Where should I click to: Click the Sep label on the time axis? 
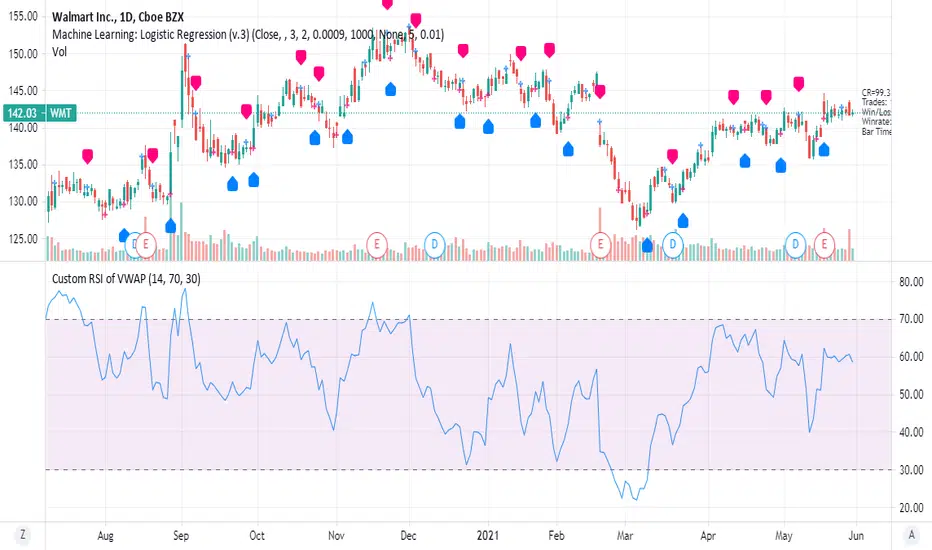(x=181, y=536)
